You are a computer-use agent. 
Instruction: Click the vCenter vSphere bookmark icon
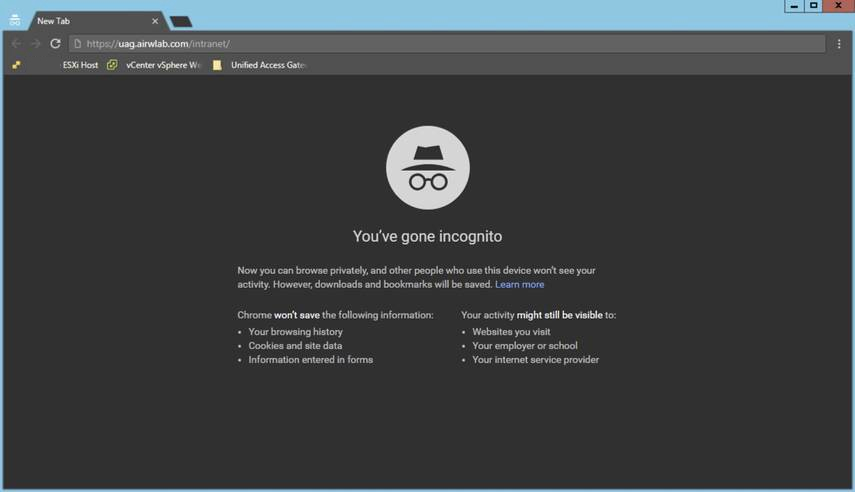pos(112,65)
